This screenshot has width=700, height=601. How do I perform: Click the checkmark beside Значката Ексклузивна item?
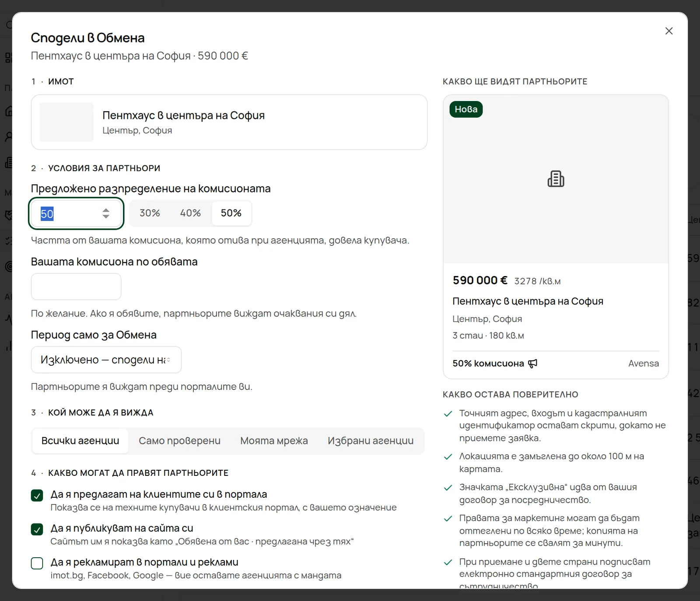pyautogui.click(x=448, y=488)
